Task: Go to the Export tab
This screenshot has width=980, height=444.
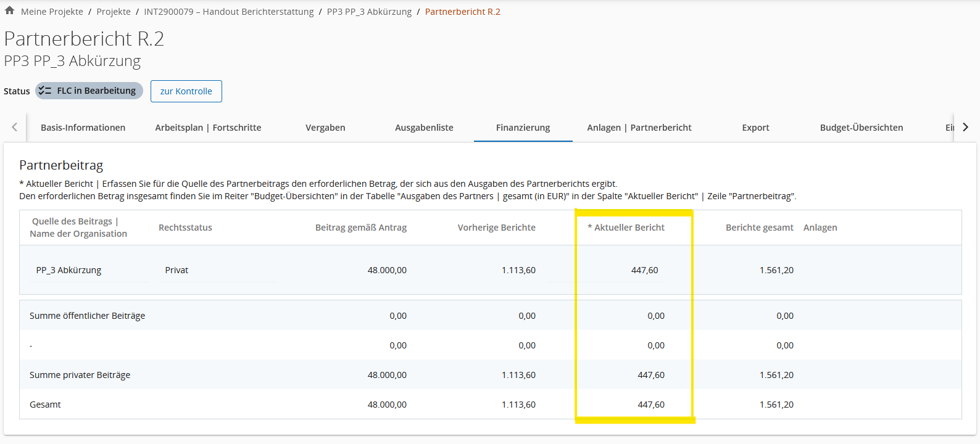Action: point(755,128)
